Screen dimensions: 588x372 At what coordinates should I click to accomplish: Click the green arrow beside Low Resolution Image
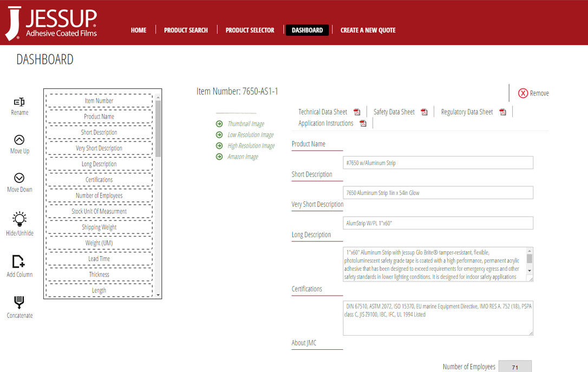coord(219,135)
